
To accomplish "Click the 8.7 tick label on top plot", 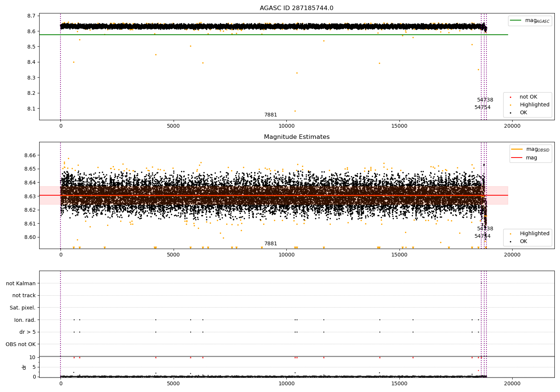I will 32,16.
